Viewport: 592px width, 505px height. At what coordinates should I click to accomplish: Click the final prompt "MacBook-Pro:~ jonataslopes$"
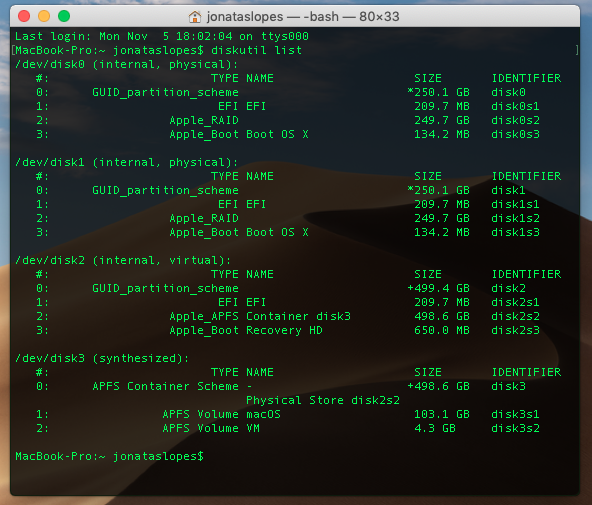tap(109, 456)
